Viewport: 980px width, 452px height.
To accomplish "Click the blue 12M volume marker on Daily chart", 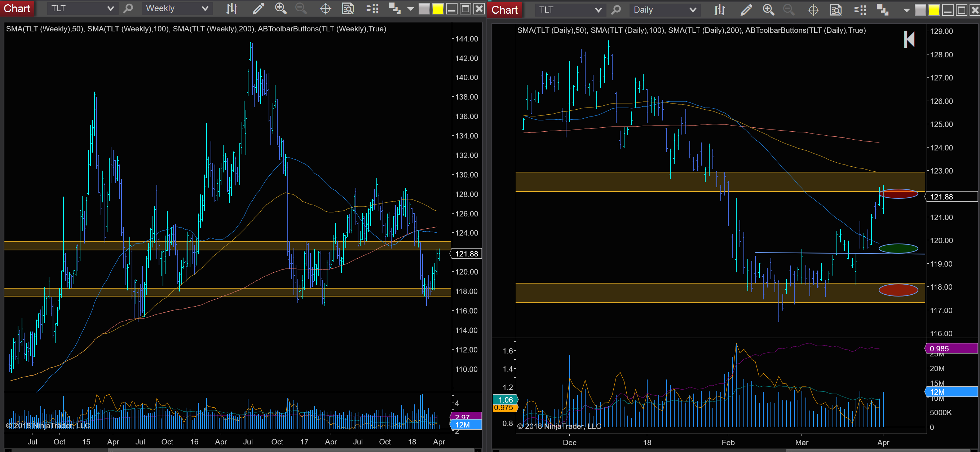I will click(951, 392).
